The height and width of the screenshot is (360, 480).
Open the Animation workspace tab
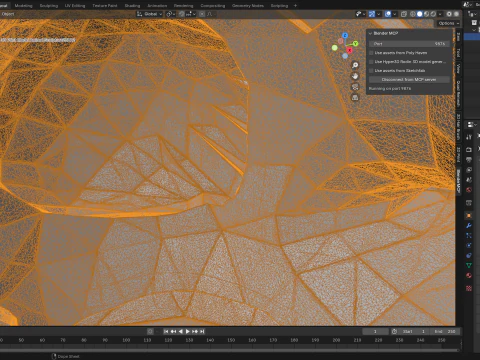pos(157,6)
